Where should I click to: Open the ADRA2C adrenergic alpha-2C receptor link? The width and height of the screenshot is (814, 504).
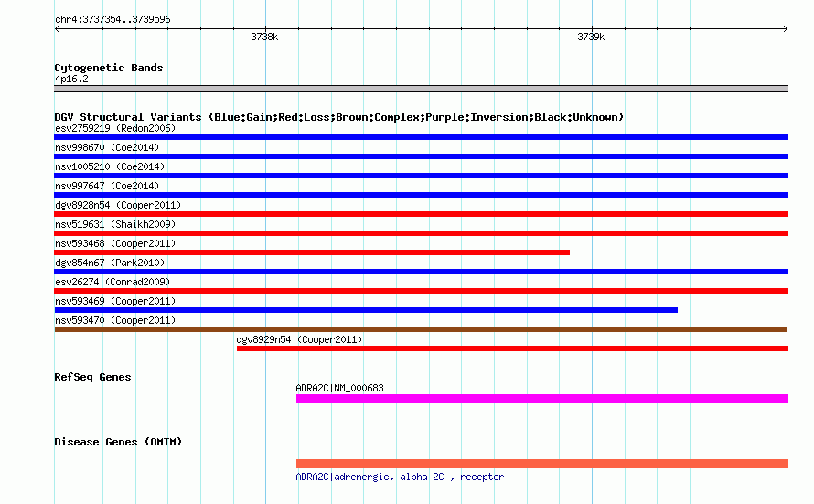point(400,477)
